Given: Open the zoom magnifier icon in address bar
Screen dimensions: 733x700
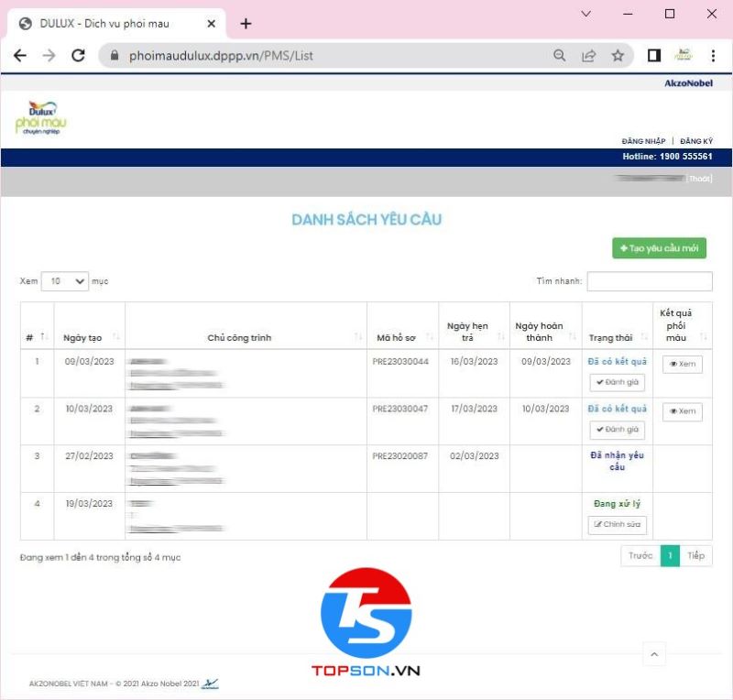Looking at the screenshot, I should [559, 56].
